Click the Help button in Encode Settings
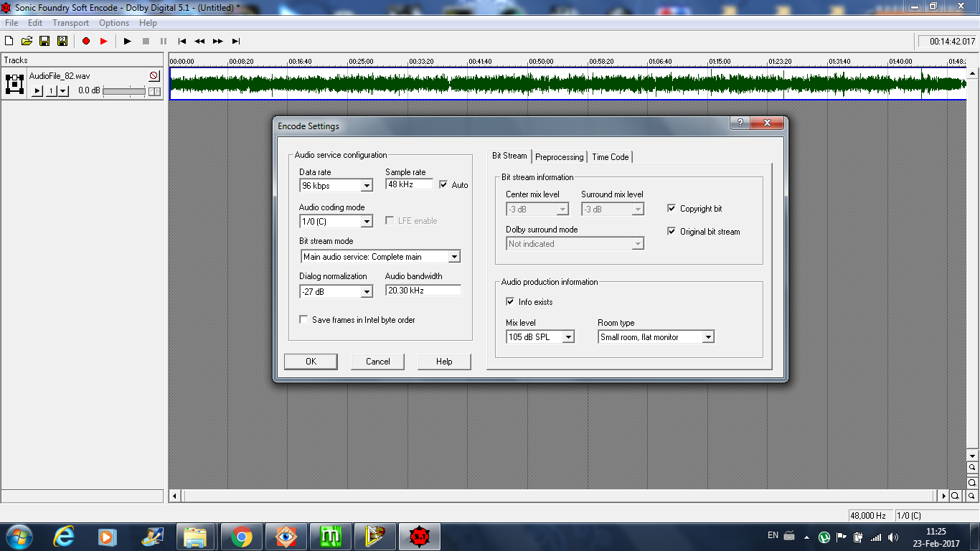This screenshot has width=980, height=551. tap(444, 362)
